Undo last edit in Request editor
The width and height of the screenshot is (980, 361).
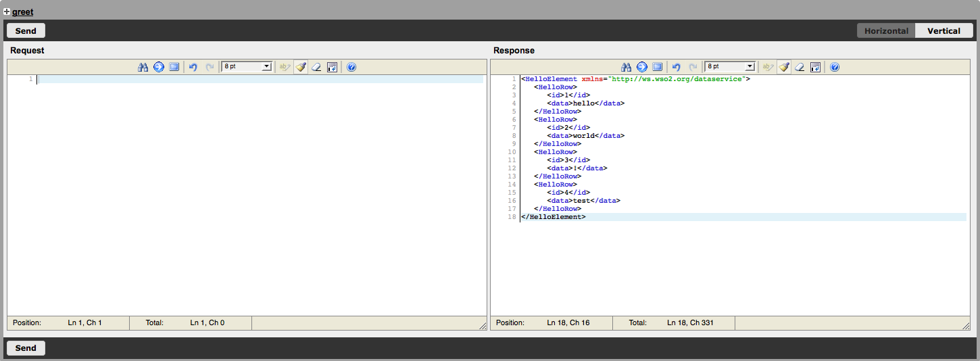[x=193, y=67]
